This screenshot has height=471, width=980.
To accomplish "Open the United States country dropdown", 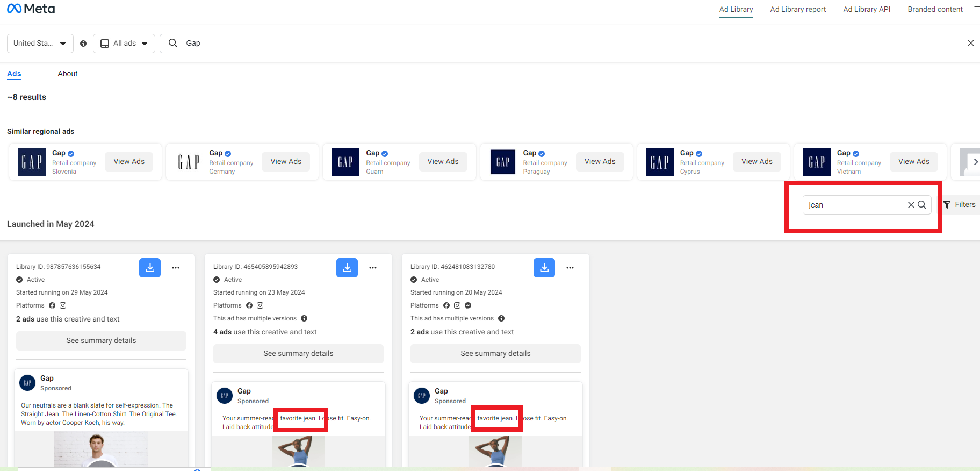I will [40, 44].
